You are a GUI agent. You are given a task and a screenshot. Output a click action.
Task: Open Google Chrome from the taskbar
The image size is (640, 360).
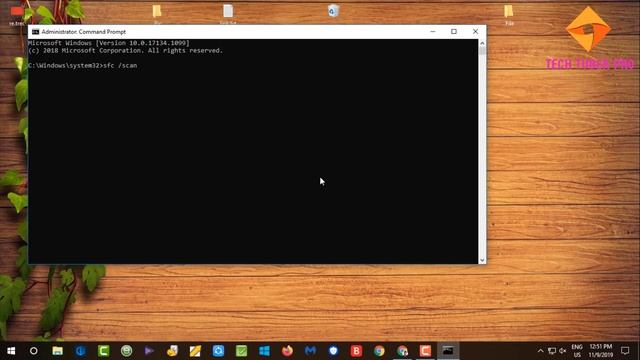tap(379, 351)
